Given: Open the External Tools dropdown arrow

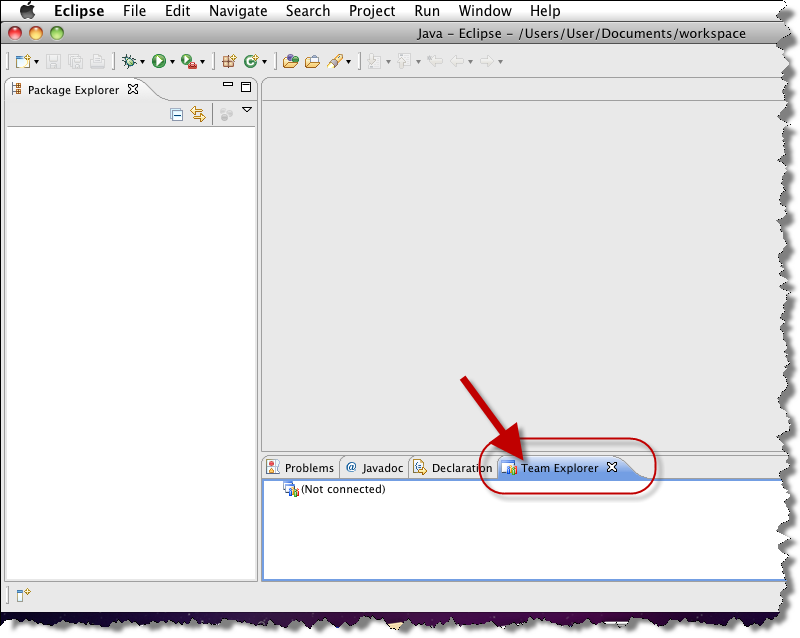Looking at the screenshot, I should click(203, 62).
